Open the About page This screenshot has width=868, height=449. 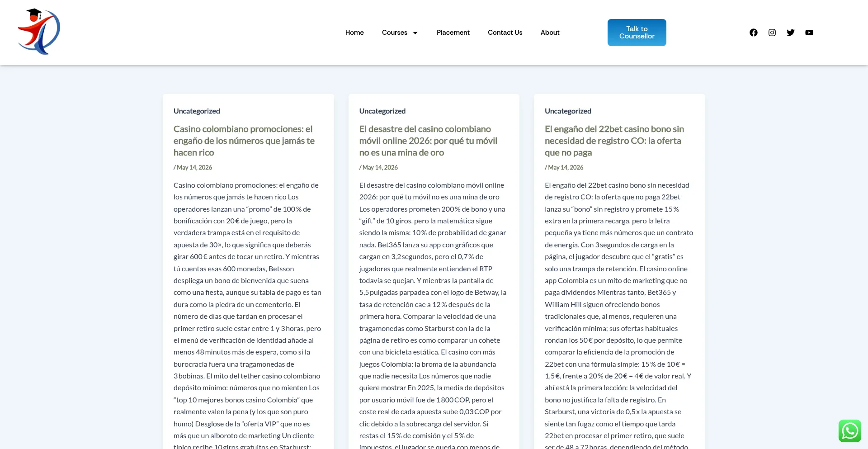tap(550, 33)
